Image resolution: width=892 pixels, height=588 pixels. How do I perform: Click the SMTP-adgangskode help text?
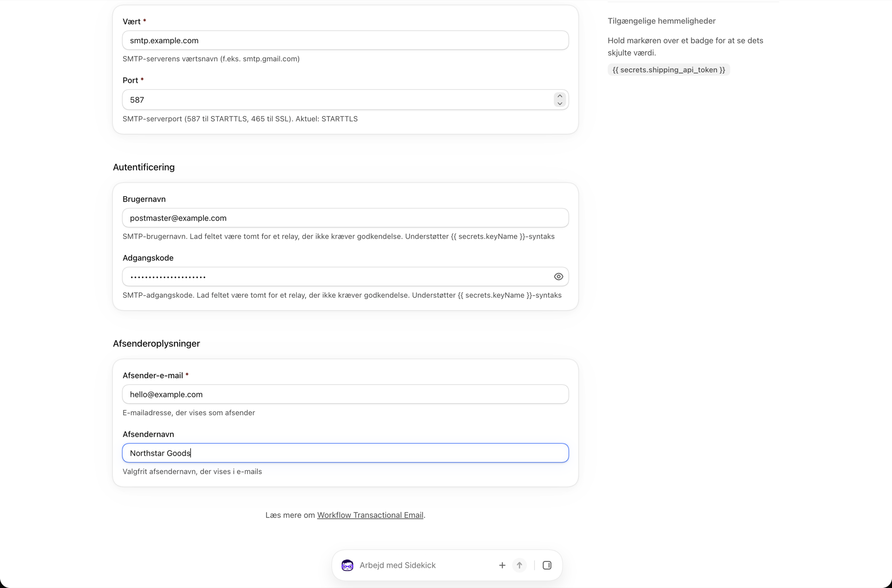tap(342, 295)
